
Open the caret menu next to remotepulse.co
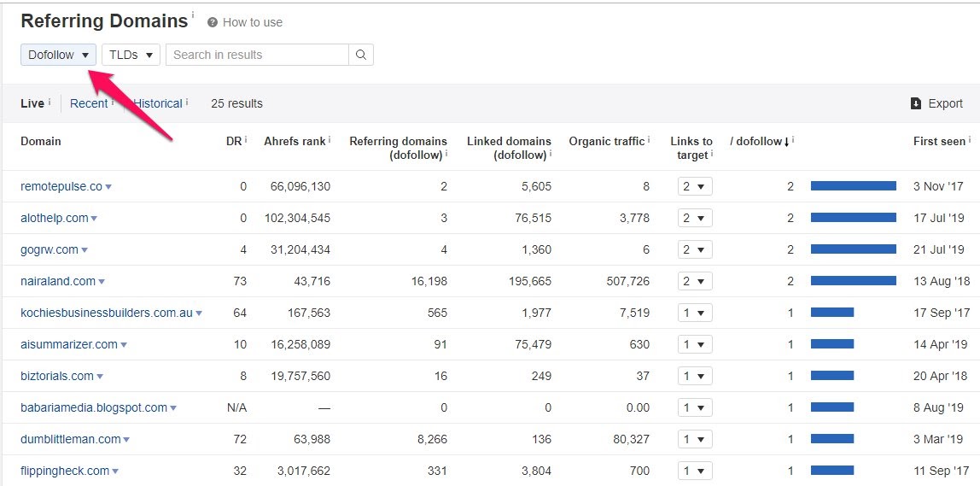click(108, 187)
